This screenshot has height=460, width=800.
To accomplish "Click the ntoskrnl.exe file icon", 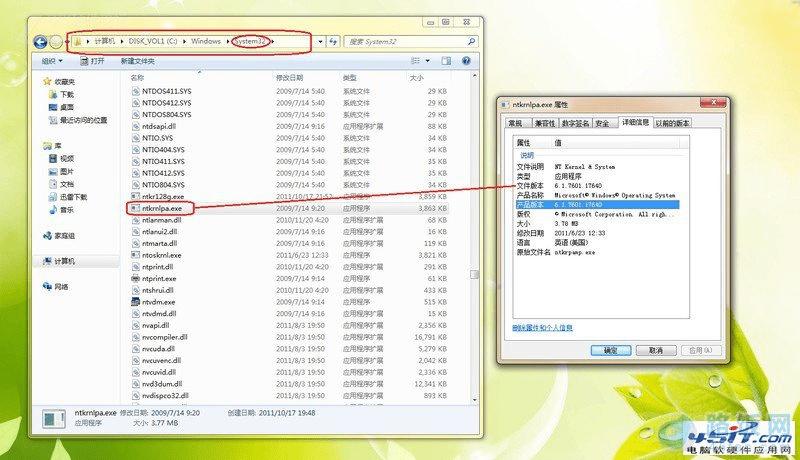I will point(135,255).
